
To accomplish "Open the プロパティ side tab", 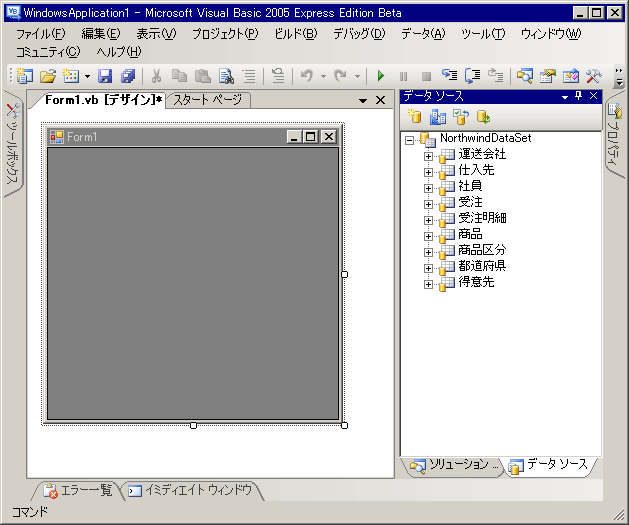I will [614, 136].
